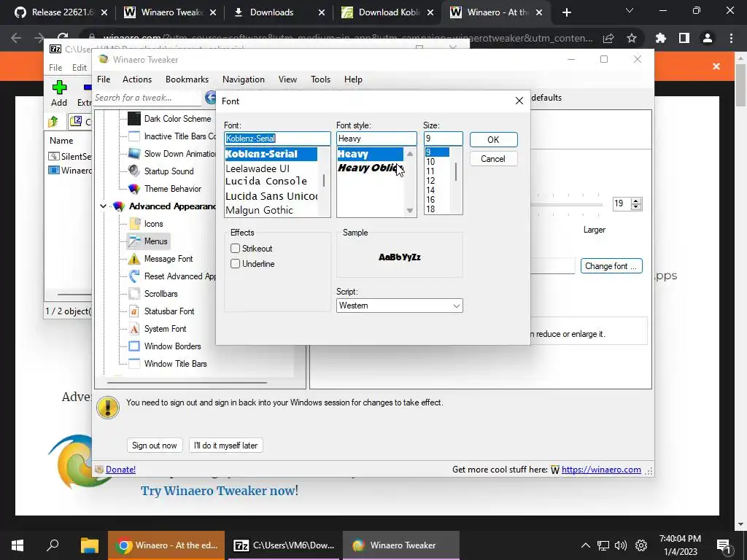Click the Statusbar Font icon

[134, 311]
